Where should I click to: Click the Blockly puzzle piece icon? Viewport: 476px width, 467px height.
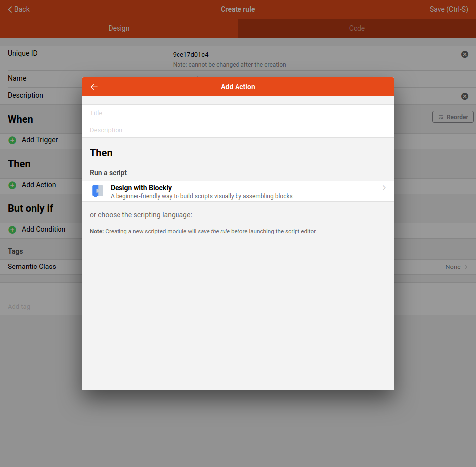click(98, 191)
